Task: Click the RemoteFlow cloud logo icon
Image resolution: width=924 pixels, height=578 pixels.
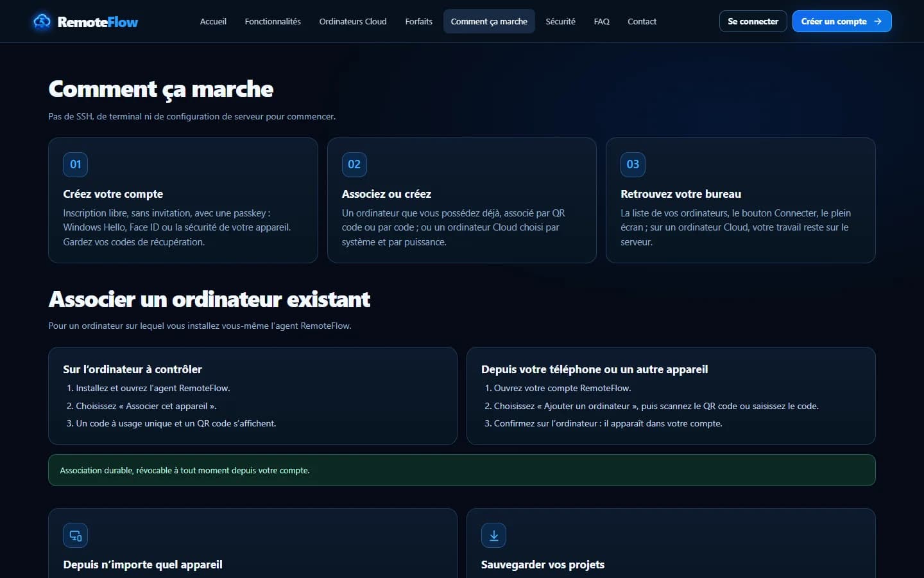Action: click(x=42, y=21)
